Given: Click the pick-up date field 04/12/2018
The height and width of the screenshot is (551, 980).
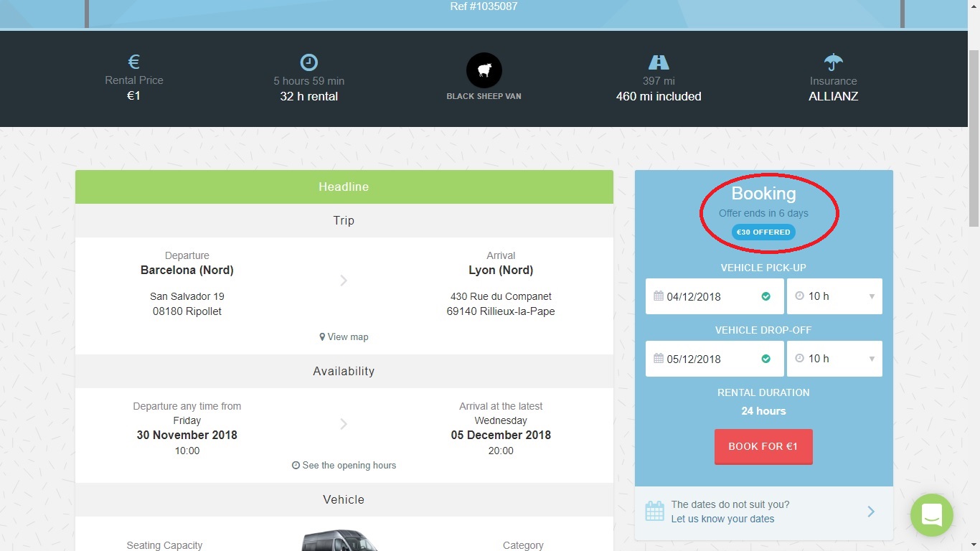Looking at the screenshot, I should point(714,296).
